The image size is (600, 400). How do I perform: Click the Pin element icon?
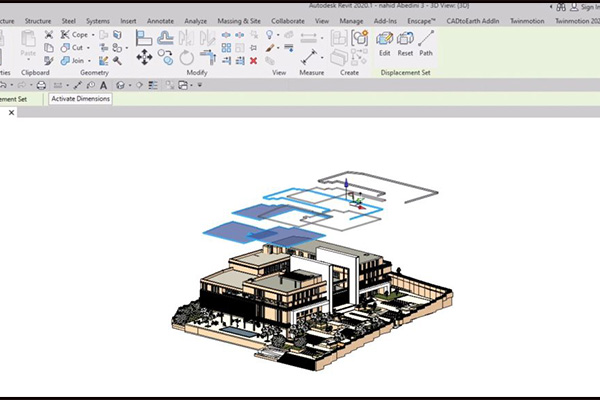pos(254,48)
